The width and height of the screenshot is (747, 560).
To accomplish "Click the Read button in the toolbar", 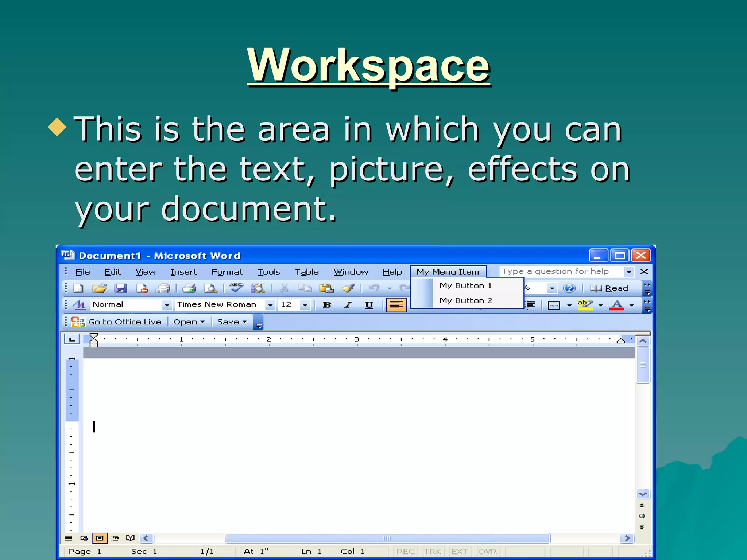I will click(609, 288).
